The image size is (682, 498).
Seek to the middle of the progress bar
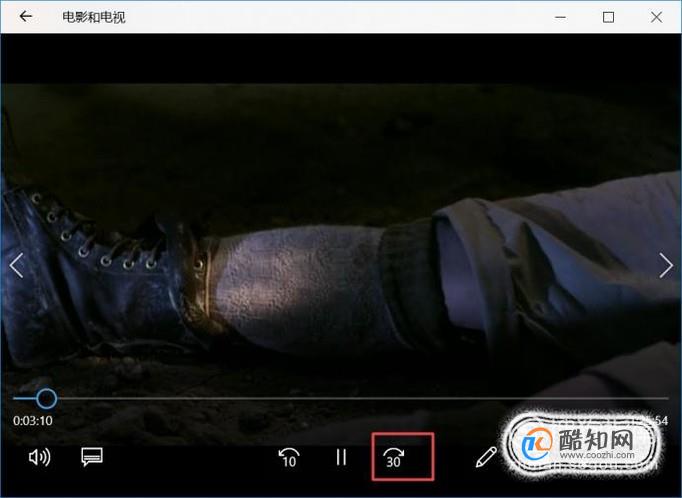pos(341,398)
